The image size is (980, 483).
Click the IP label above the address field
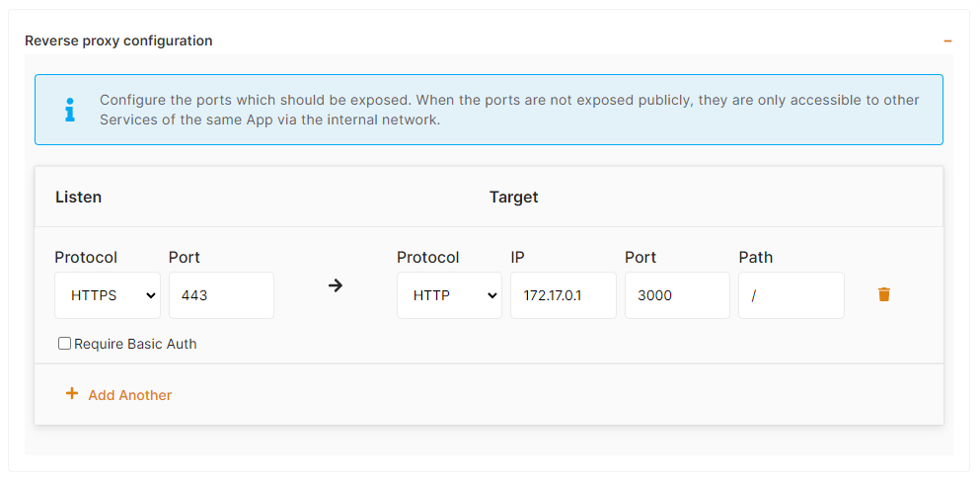(x=517, y=257)
